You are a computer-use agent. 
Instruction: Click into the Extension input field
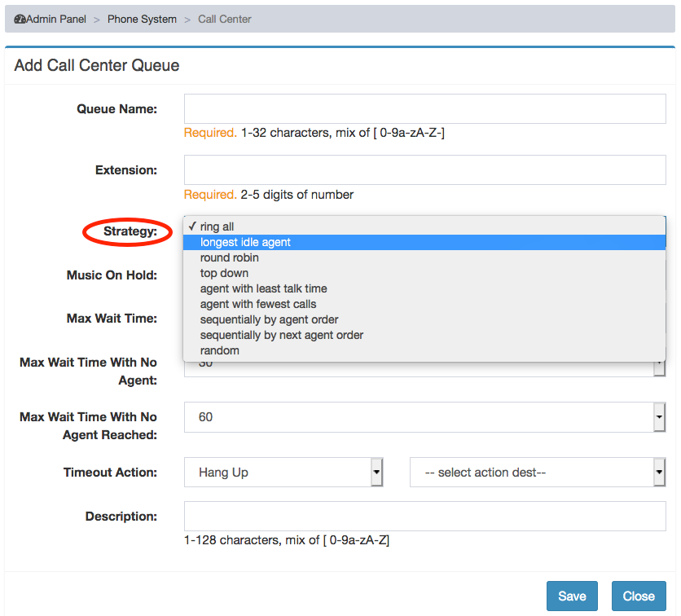[424, 169]
